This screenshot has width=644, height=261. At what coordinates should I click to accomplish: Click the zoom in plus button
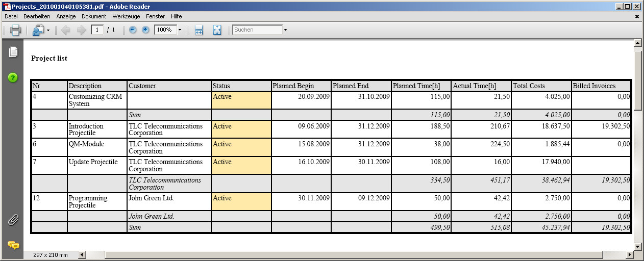145,30
